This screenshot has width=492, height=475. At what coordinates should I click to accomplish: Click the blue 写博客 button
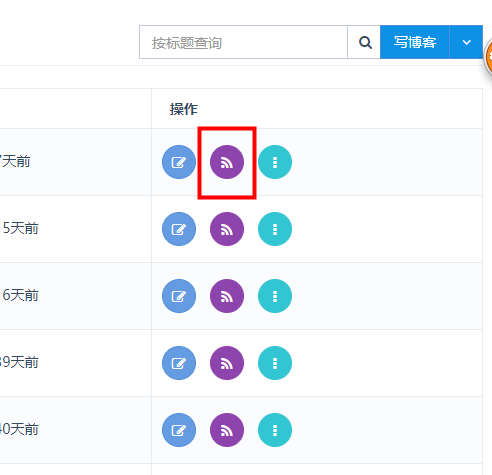(415, 42)
